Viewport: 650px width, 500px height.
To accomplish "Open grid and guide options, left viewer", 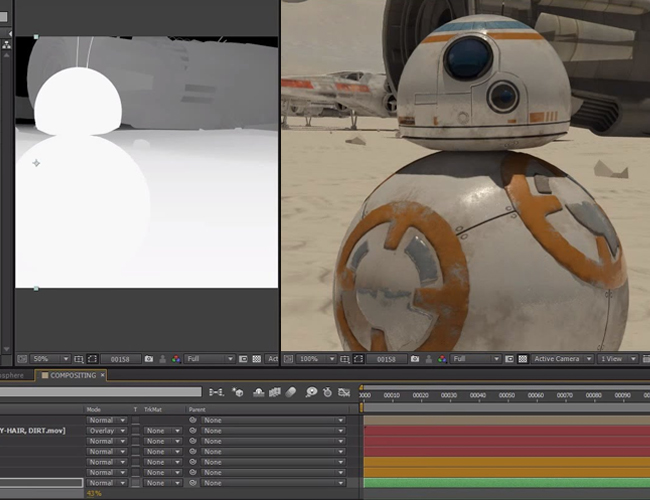I will [79, 359].
